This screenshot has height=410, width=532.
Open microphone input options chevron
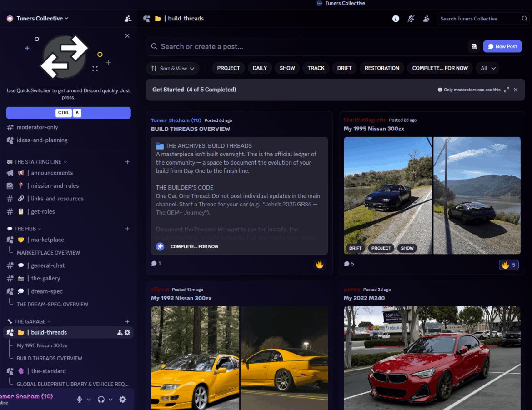tap(89, 400)
